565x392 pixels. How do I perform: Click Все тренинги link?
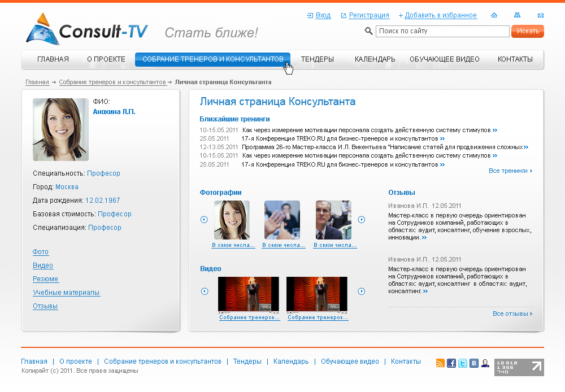click(510, 171)
